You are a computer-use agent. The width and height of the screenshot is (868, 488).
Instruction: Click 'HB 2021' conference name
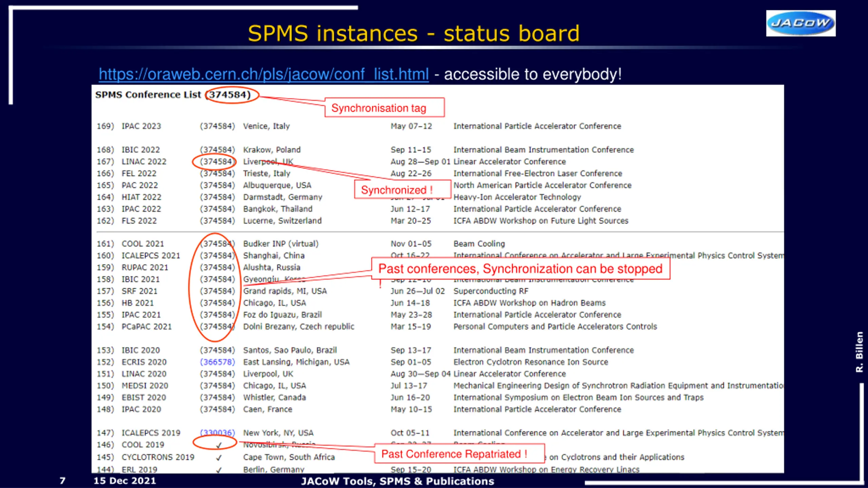[x=138, y=303]
